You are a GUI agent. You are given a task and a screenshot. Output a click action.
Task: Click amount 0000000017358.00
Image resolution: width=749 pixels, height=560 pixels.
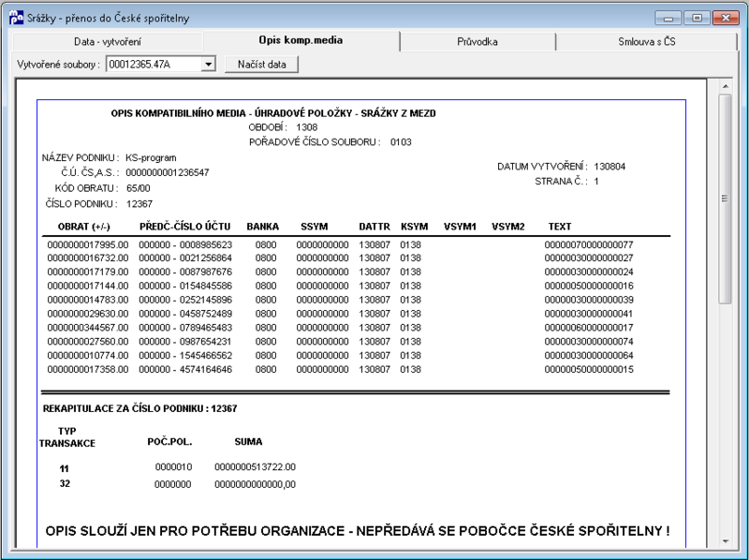click(88, 369)
